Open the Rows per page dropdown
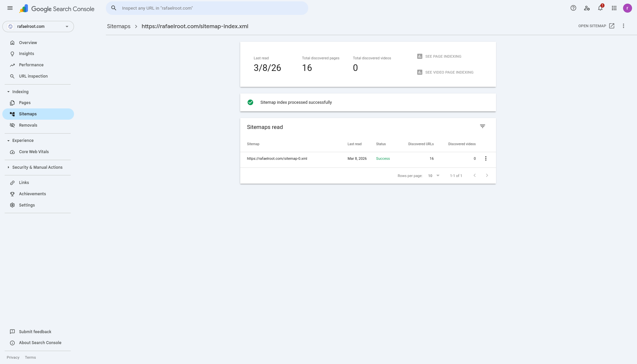 pyautogui.click(x=434, y=176)
